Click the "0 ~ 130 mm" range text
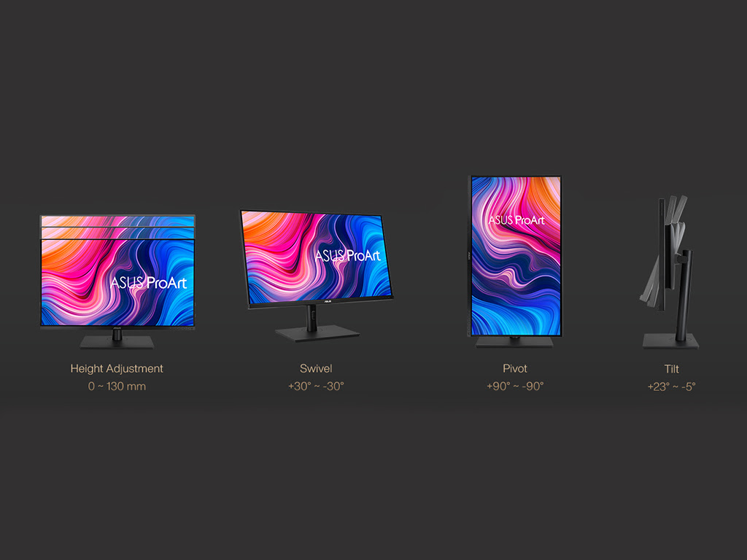 point(117,386)
